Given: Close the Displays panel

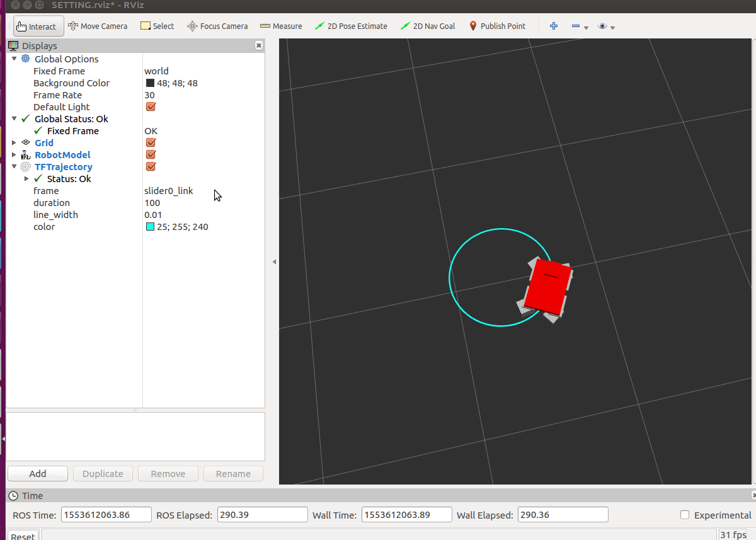Looking at the screenshot, I should coord(259,46).
